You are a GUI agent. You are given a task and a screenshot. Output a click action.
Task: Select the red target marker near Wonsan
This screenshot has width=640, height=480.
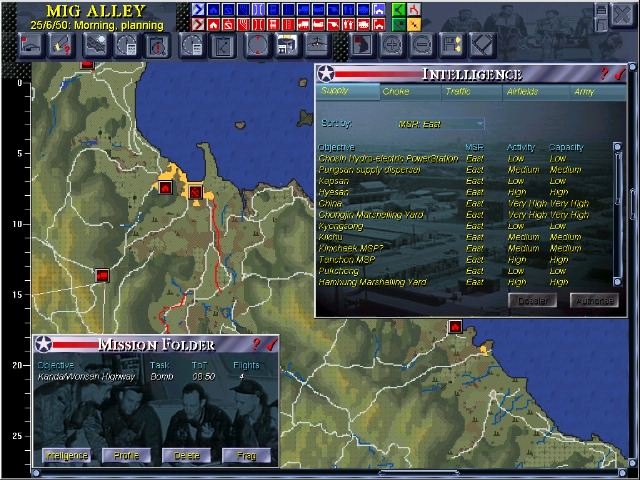(x=455, y=326)
